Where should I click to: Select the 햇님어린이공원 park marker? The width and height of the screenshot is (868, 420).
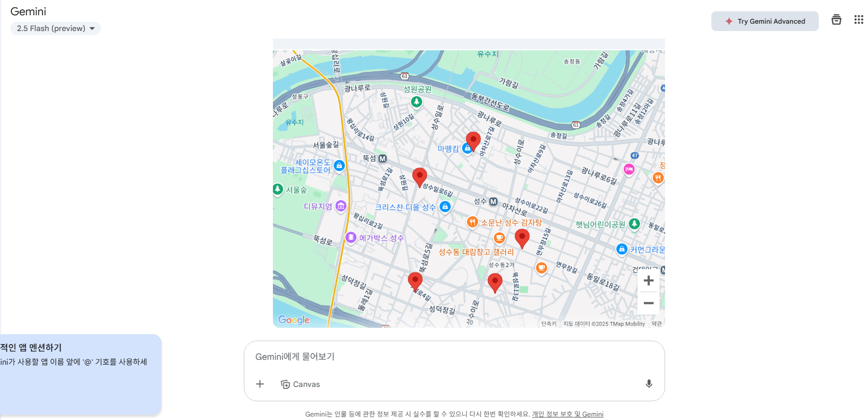pos(634,224)
